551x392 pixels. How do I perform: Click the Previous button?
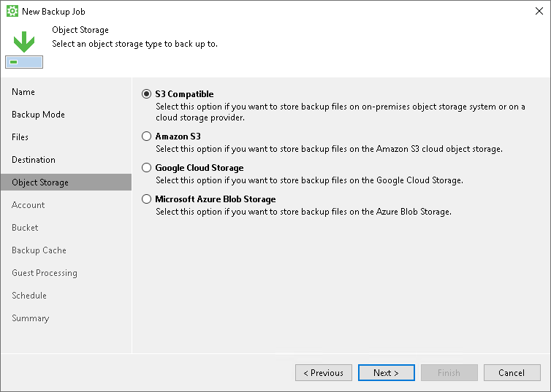[323, 373]
